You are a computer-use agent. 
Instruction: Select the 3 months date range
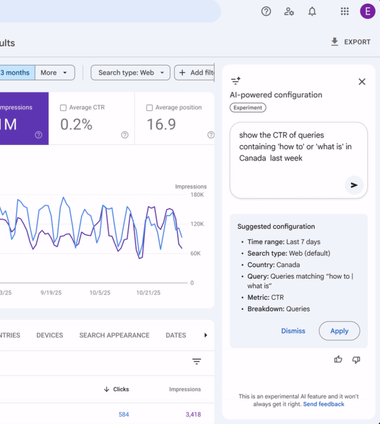click(17, 73)
